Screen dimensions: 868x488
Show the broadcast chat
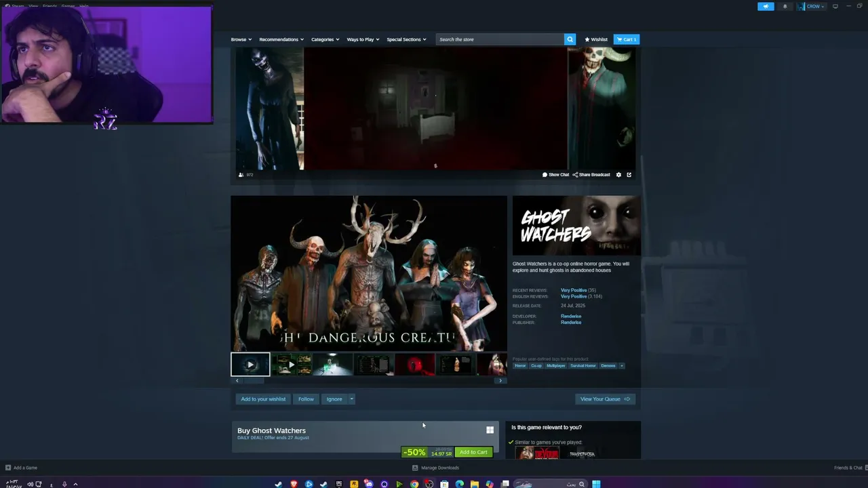tap(555, 175)
